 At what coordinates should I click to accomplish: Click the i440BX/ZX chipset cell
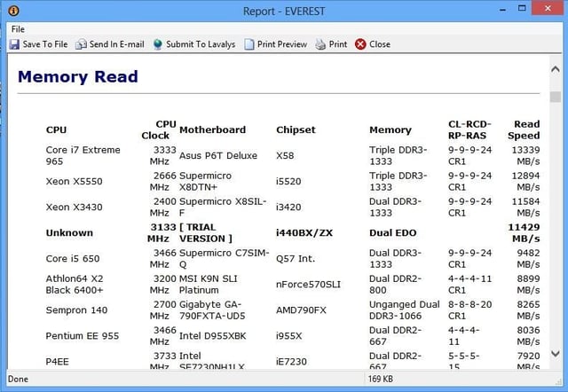point(304,232)
